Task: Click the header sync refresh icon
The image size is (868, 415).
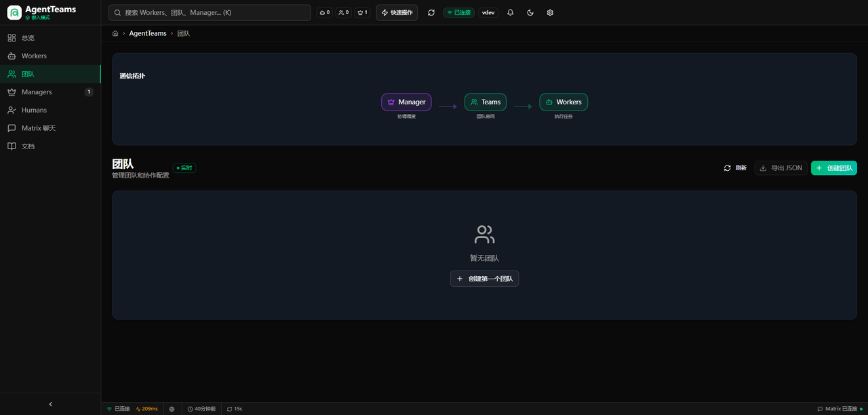Action: tap(431, 12)
